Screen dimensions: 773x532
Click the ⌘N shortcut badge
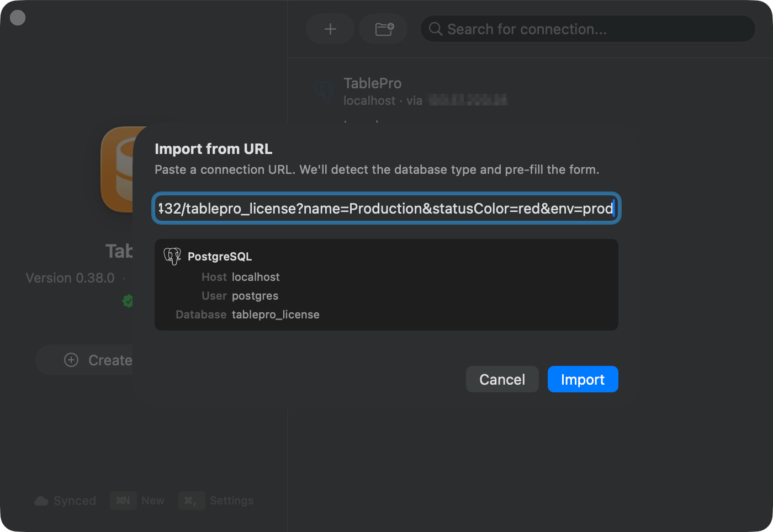[x=123, y=501]
